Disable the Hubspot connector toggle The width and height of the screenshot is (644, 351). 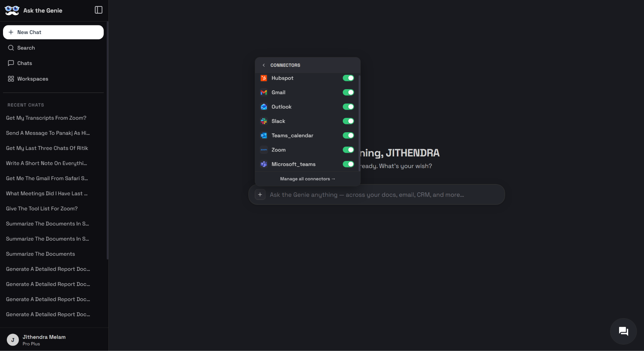[348, 78]
